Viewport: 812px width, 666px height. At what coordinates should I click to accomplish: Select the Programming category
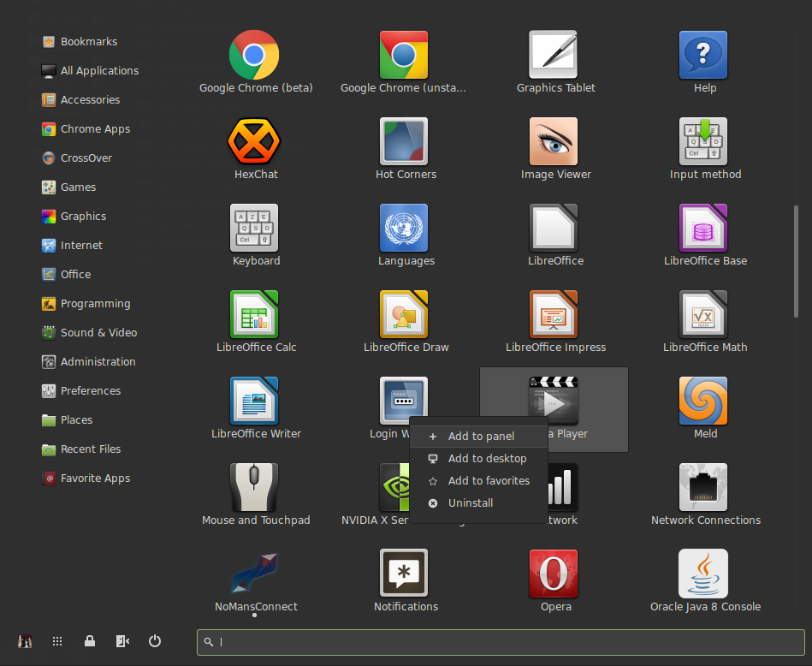pyautogui.click(x=86, y=303)
